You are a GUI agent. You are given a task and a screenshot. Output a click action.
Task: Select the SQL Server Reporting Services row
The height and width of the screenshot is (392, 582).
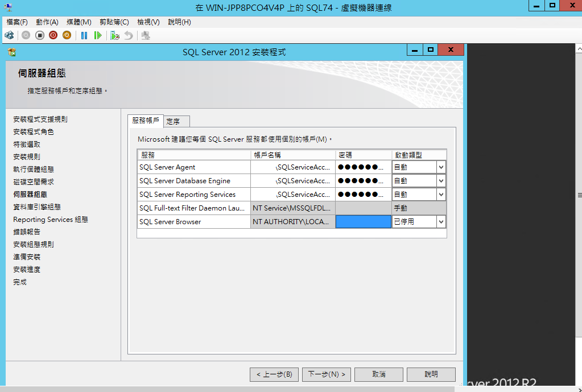[194, 195]
